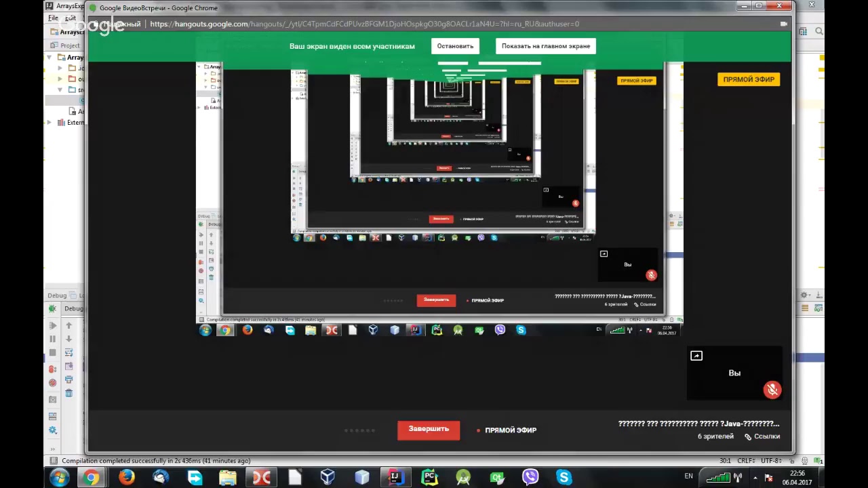The width and height of the screenshot is (868, 488).
Task: Open VirtualBox from the taskbar
Action: pos(328,478)
